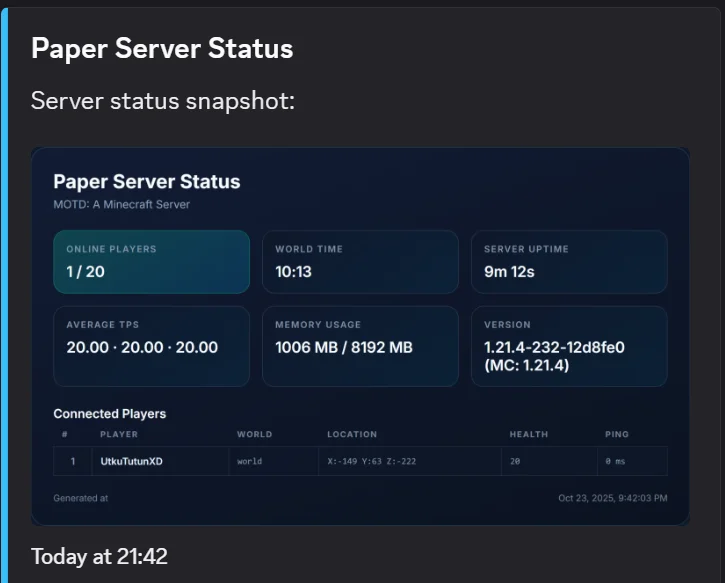
Task: Click the "Connected Players" heading
Action: [x=110, y=413]
